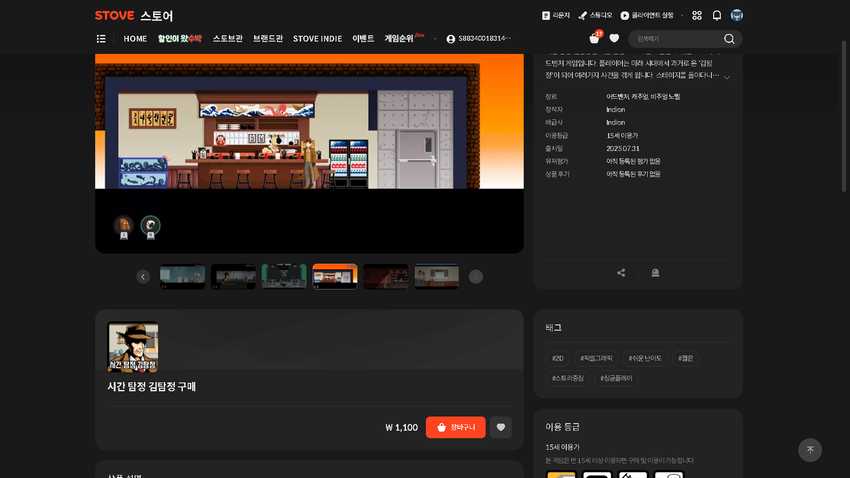Select the fifth dark red thumbnail

pyautogui.click(x=385, y=276)
